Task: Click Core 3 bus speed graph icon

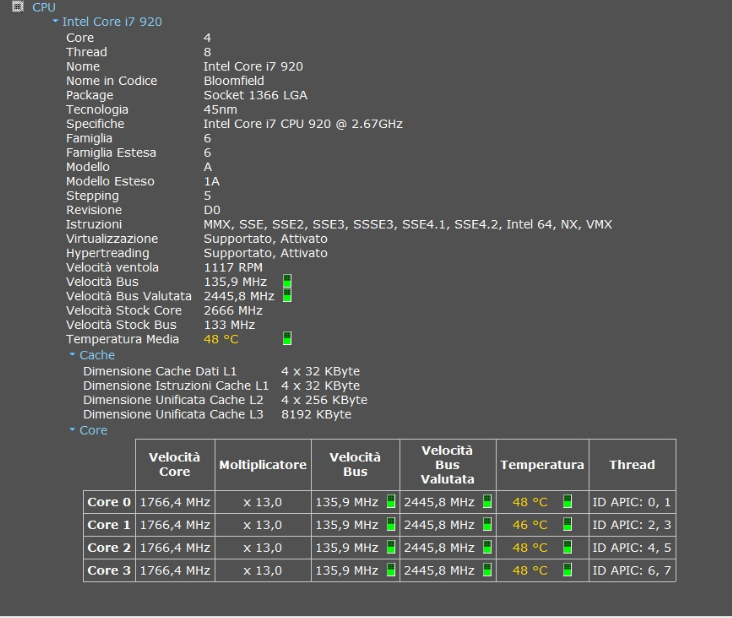Action: click(391, 570)
